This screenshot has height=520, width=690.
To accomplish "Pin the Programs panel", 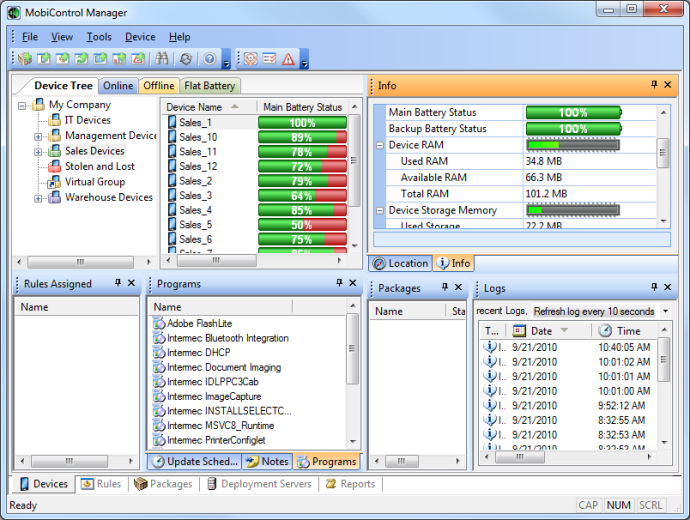I will coord(339,283).
